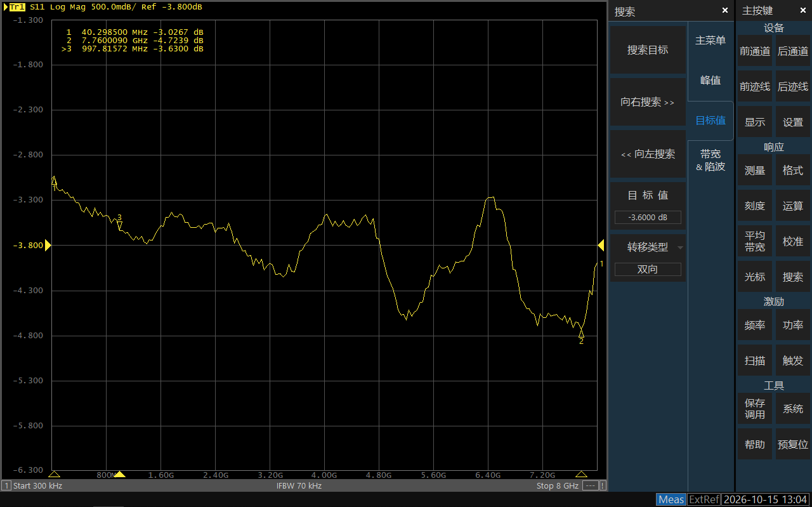This screenshot has height=507, width=812.
Task: Open the 扫描 key
Action: (755, 361)
